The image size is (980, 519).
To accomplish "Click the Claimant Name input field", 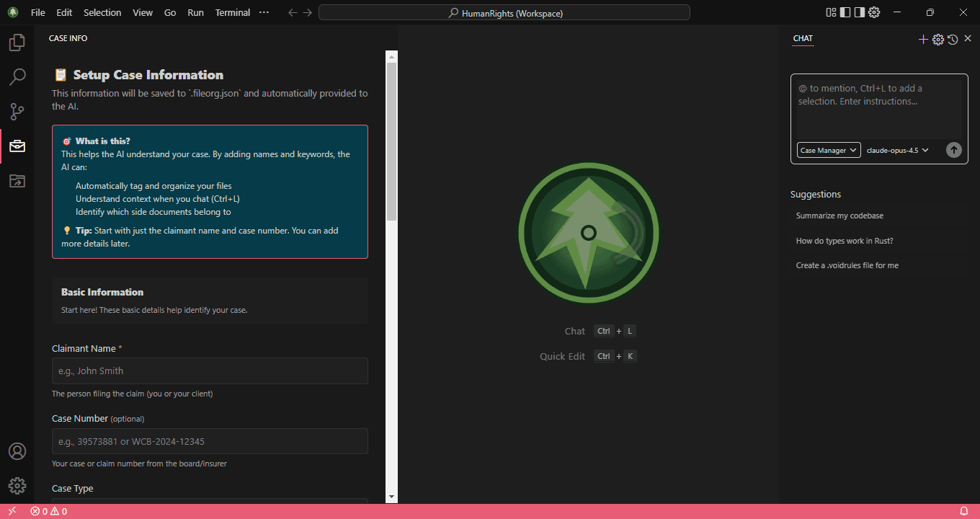I will 210,371.
